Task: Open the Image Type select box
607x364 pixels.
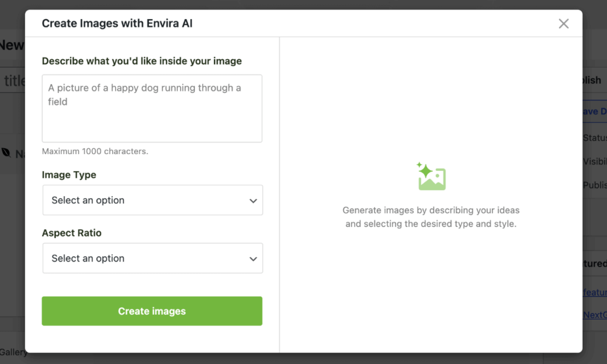Action: click(x=152, y=200)
